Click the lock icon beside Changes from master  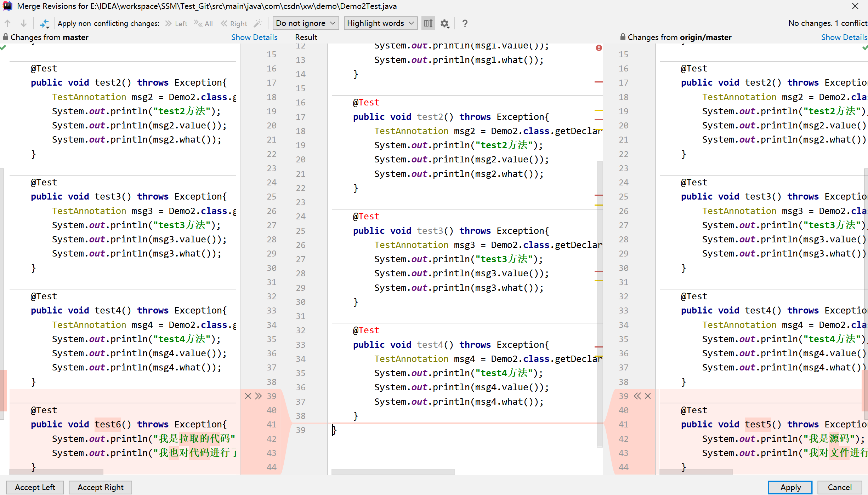[x=5, y=37]
